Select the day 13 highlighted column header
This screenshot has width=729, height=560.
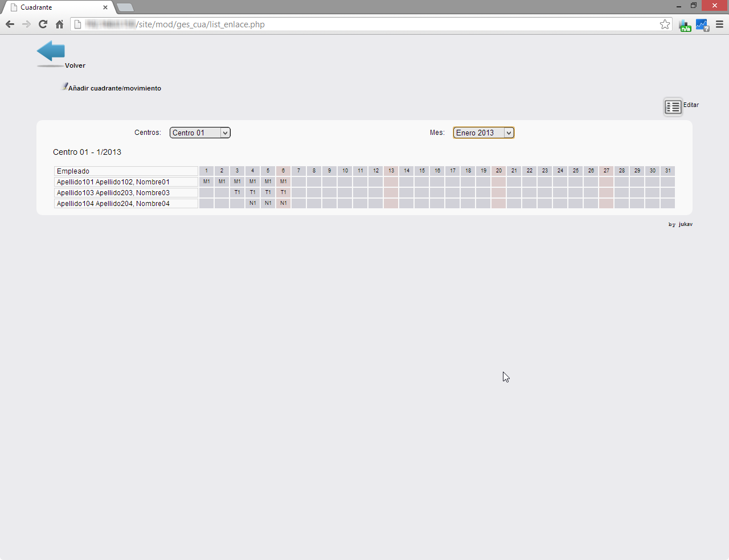(391, 171)
